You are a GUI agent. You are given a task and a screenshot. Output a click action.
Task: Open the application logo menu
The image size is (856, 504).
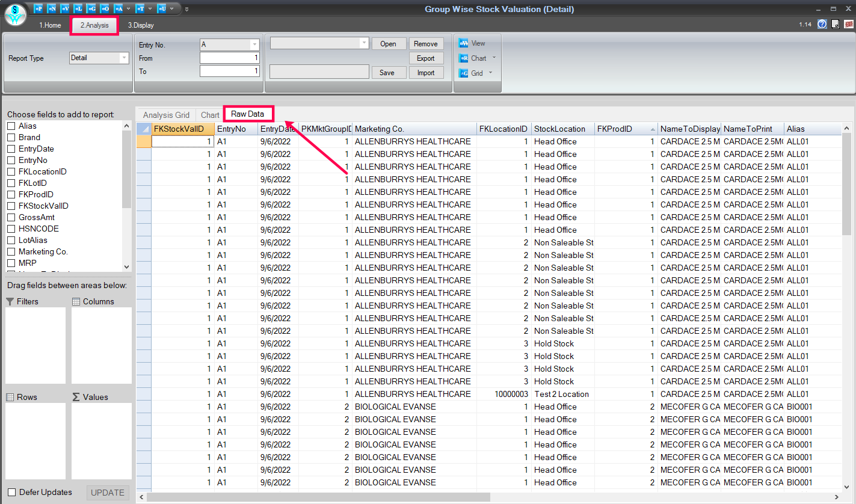point(16,14)
